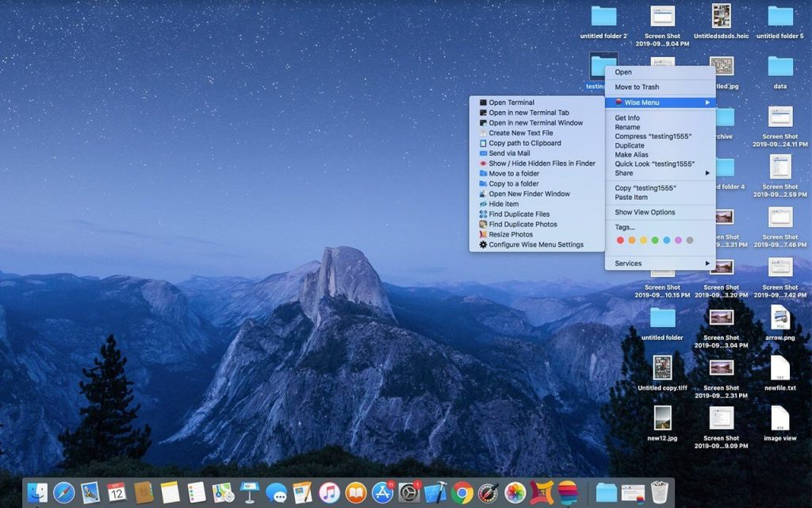This screenshot has height=508, width=812.
Task: Expand the Services submenu
Action: 707,264
